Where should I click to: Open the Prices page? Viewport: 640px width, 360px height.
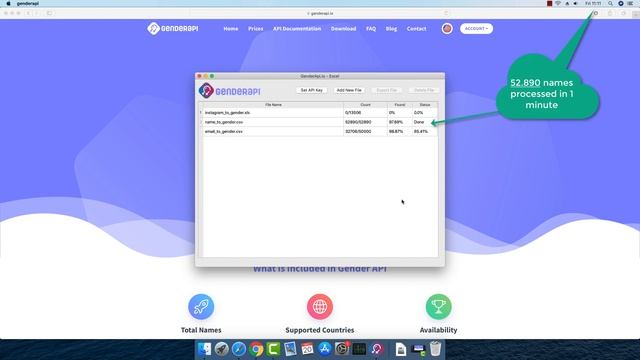point(256,29)
